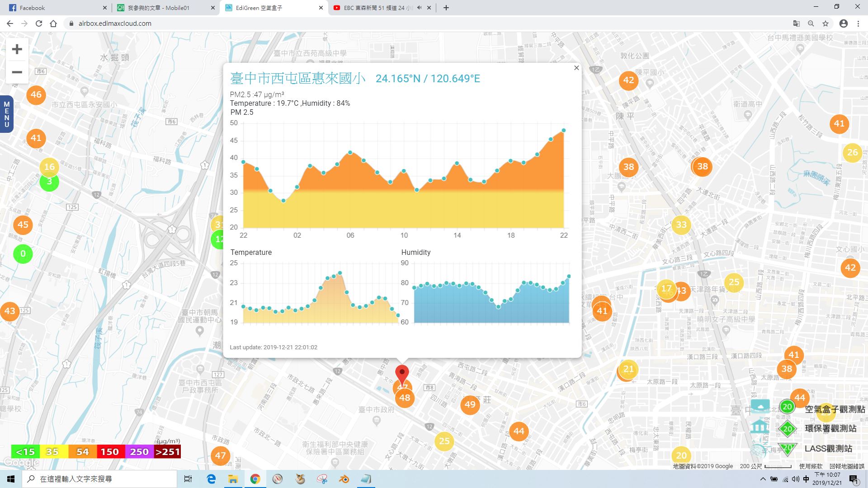This screenshot has width=868, height=488.
Task: Click the purple 250 legend color
Action: click(x=139, y=451)
